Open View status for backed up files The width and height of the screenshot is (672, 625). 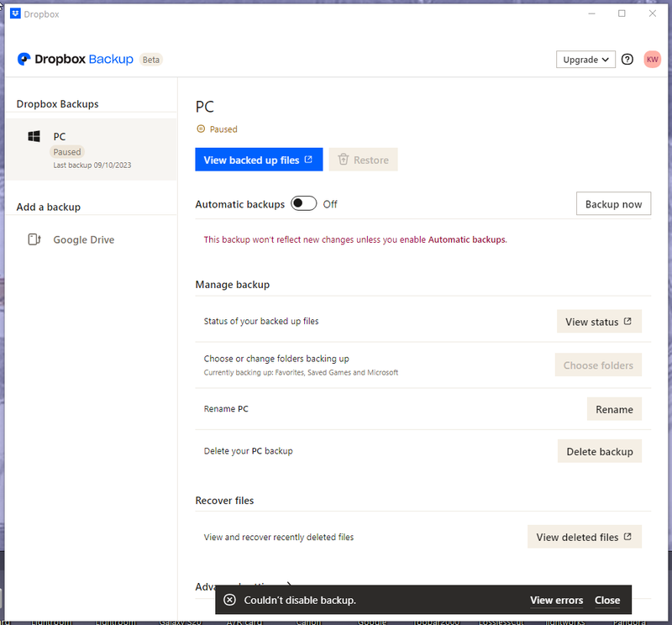(599, 322)
